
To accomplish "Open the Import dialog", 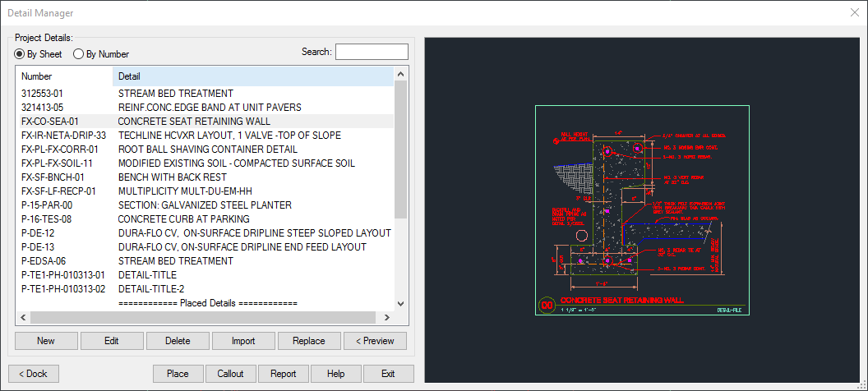I will tap(243, 341).
